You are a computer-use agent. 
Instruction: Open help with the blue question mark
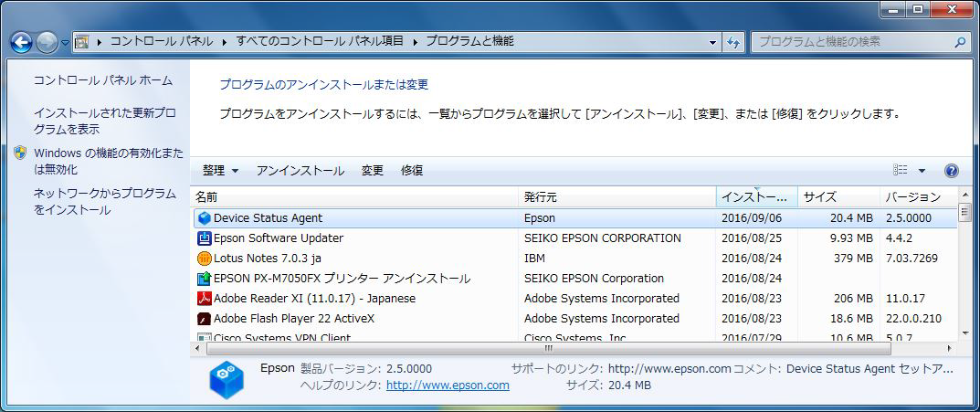(x=951, y=171)
